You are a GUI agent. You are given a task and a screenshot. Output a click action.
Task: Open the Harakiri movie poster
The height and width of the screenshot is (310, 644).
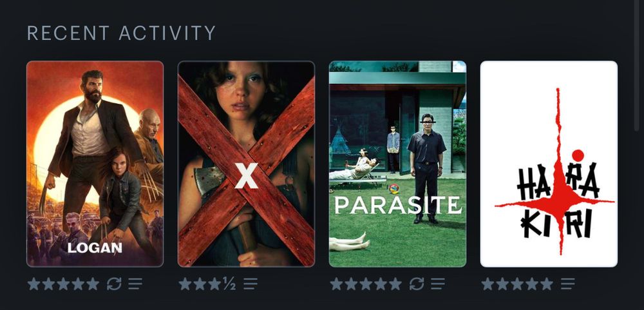tap(549, 164)
